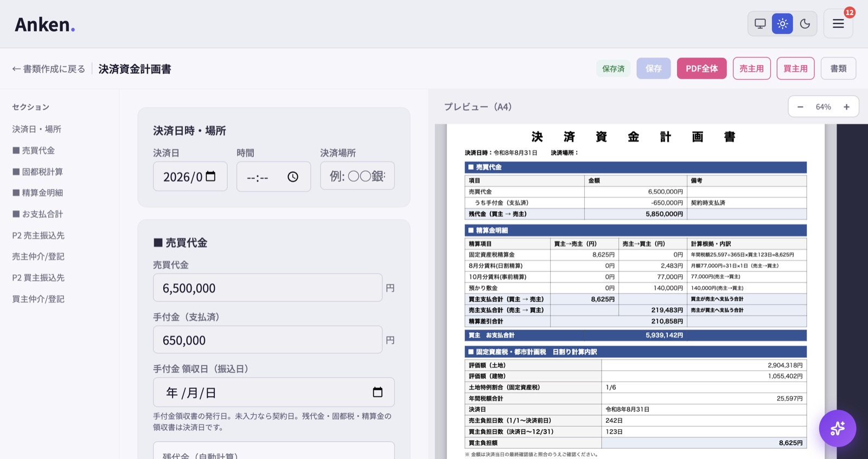Screen dimensions: 868x459
Task: Click the 手付金 領収日 date field
Action: (x=273, y=392)
